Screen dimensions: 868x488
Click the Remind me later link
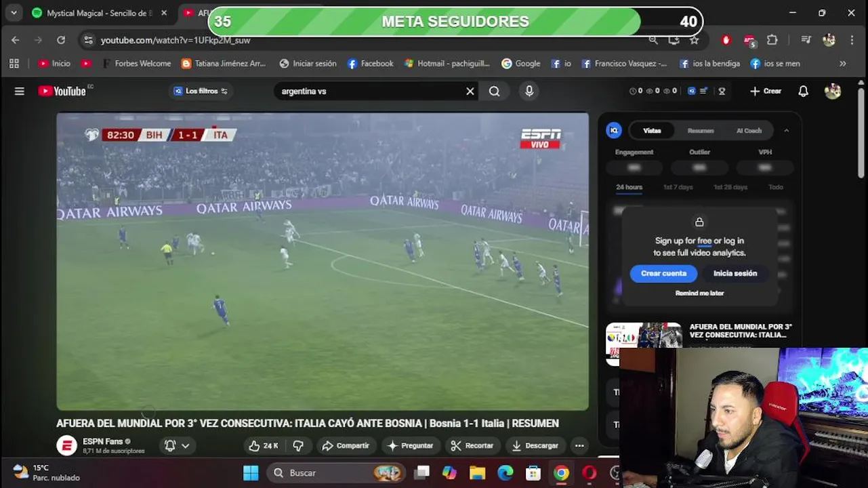pos(699,293)
